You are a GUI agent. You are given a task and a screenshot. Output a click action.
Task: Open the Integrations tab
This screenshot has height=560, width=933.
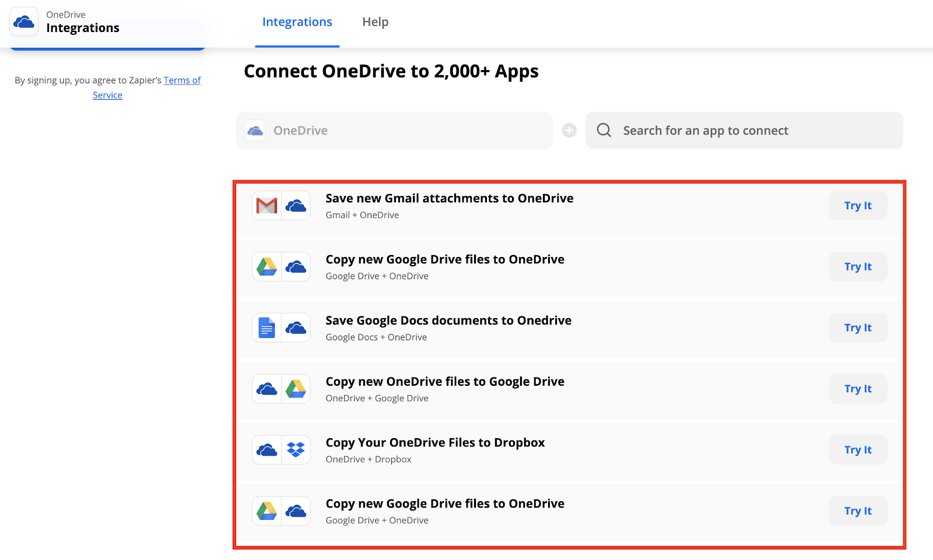297,22
